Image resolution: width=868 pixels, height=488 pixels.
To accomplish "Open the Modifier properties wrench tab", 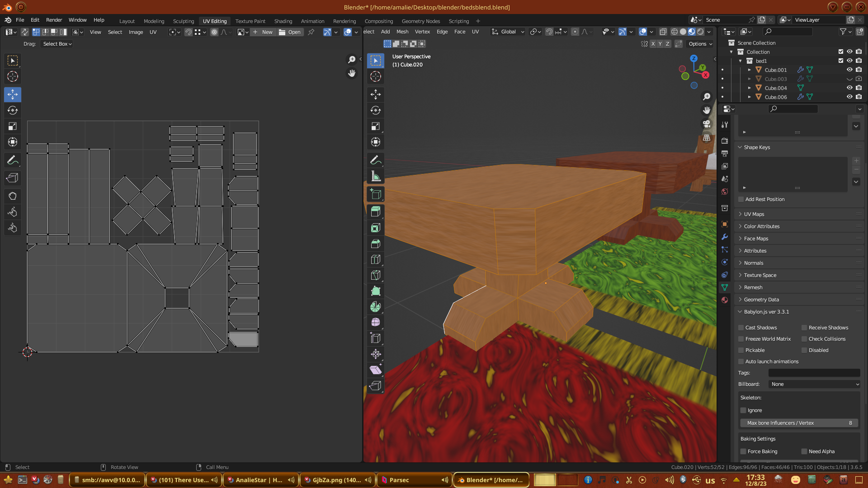I will tap(725, 237).
